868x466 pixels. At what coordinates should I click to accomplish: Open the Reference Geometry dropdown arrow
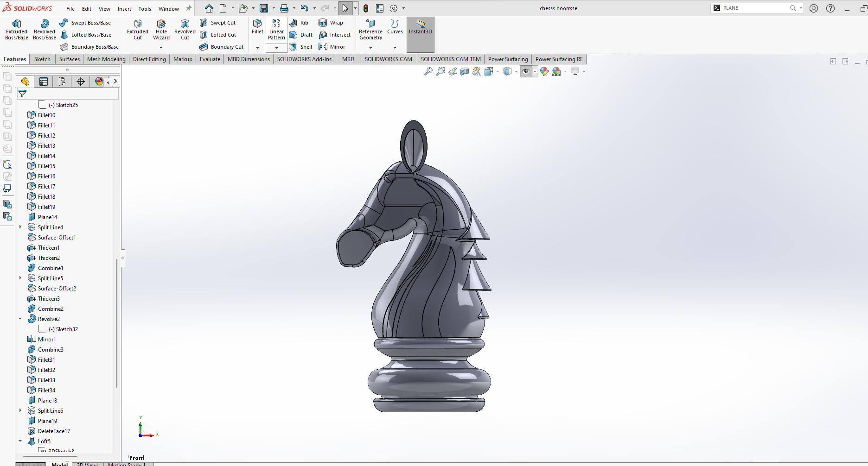[370, 48]
